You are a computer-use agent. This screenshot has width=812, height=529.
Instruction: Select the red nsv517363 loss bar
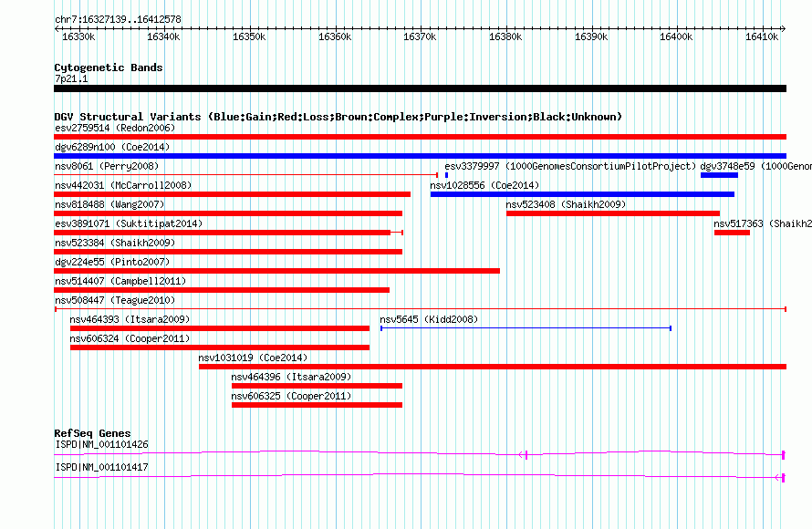pos(733,233)
